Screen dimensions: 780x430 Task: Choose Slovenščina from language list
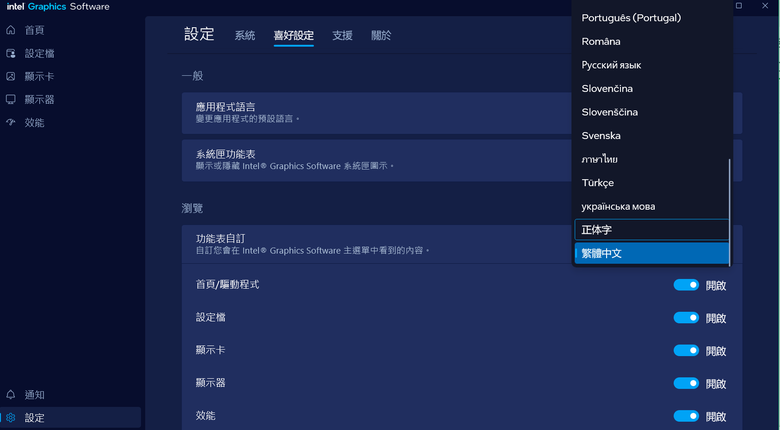tap(651, 112)
